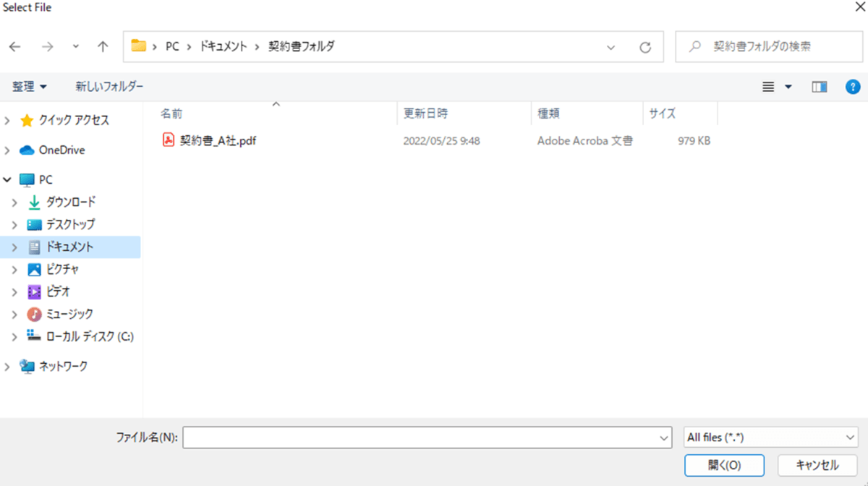Select クイック アクセス in the sidebar
The image size is (868, 486).
click(75, 120)
